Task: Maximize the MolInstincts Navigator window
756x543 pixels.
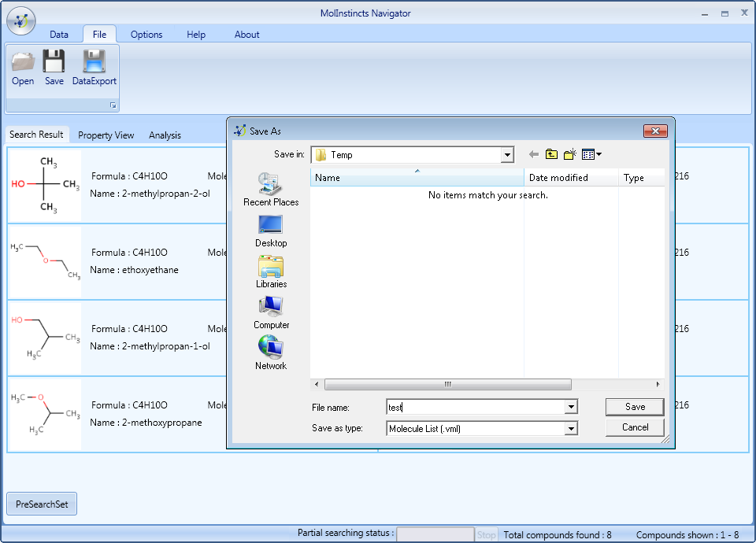Action: (724, 14)
